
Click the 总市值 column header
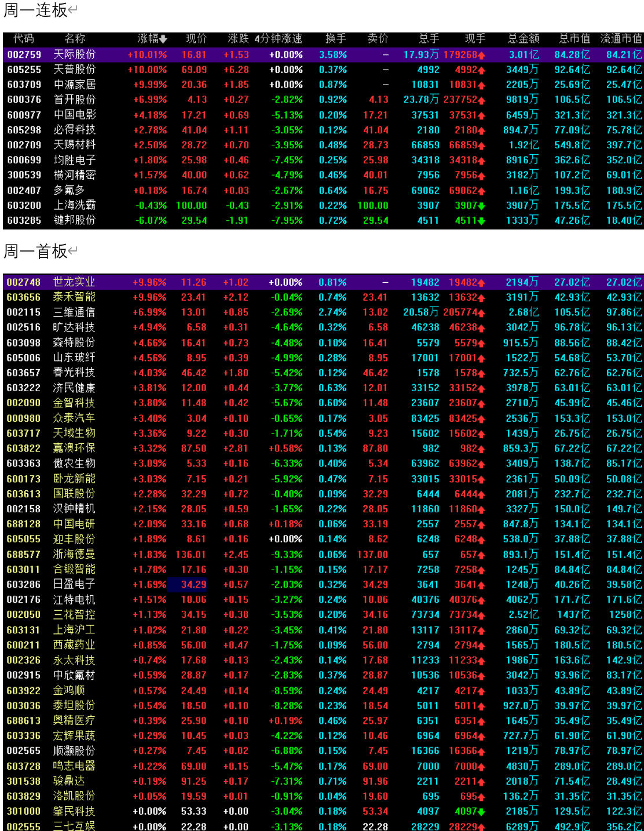(x=575, y=39)
